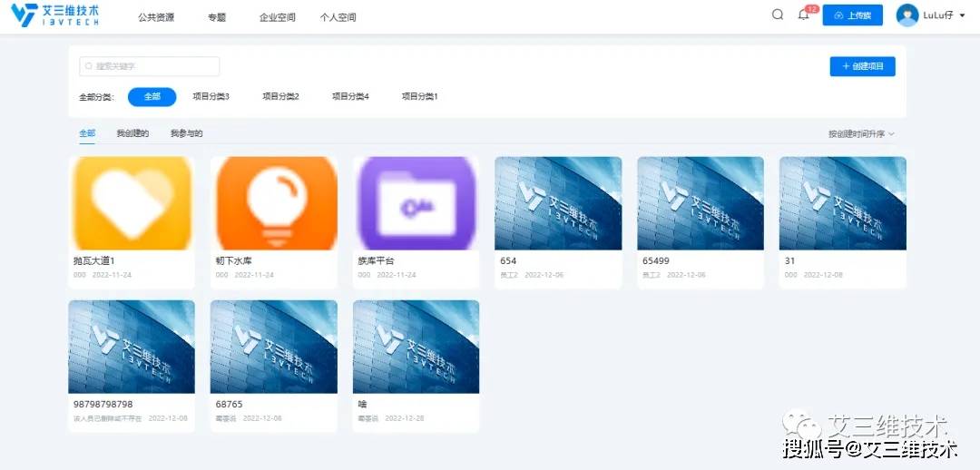Click the 2022-12-28 date under 啥
The image size is (980, 470).
405,418
